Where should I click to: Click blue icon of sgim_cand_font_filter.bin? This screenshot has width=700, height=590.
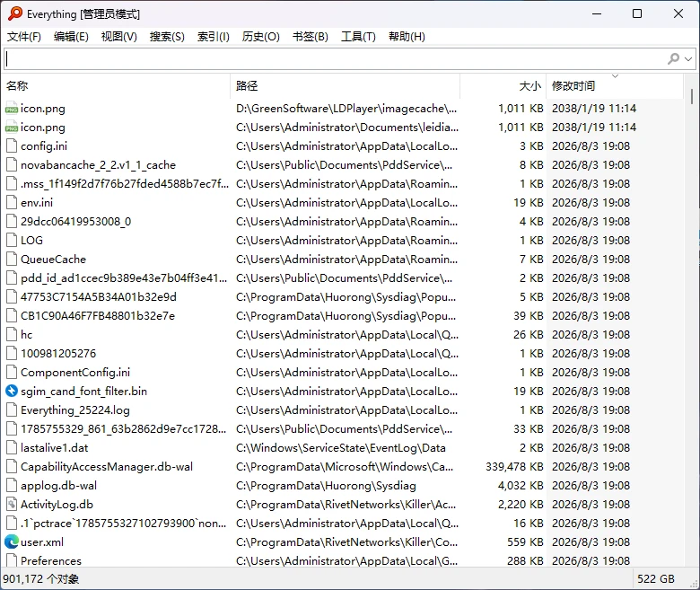pyautogui.click(x=12, y=392)
